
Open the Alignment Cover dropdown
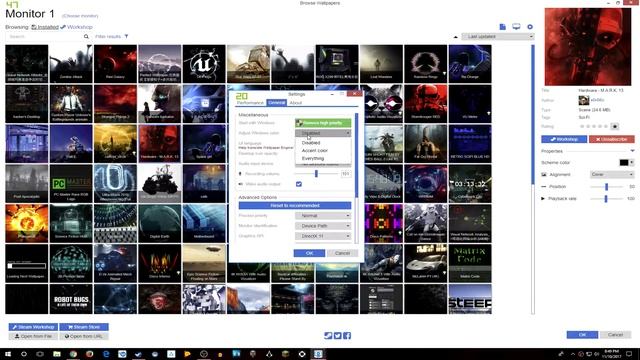pyautogui.click(x=612, y=174)
